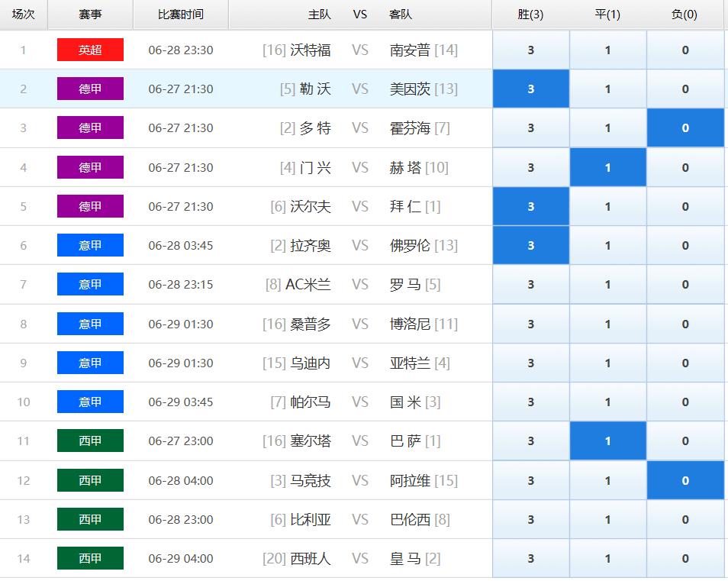Deselect win (3) for 沃尔夫 vs 拜仁
Image resolution: width=728 pixels, height=581 pixels.
click(530, 206)
